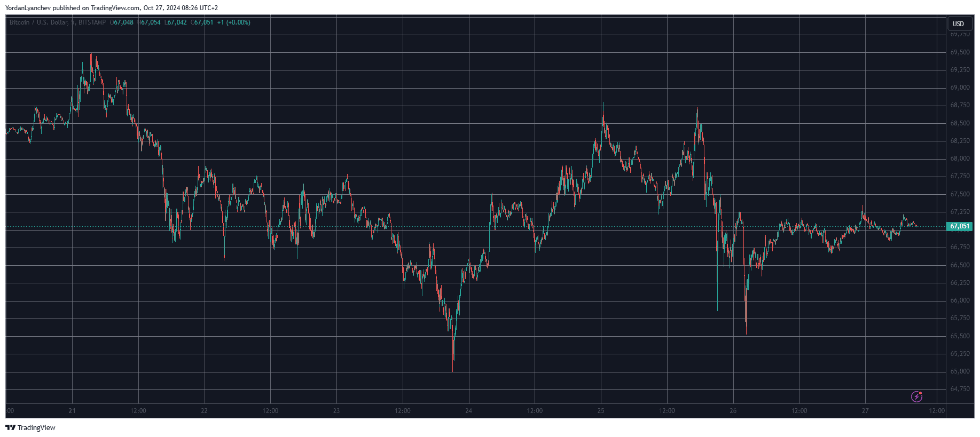Click the closing value C67,051
Viewport: 980px width, 437px height.
tap(202, 22)
